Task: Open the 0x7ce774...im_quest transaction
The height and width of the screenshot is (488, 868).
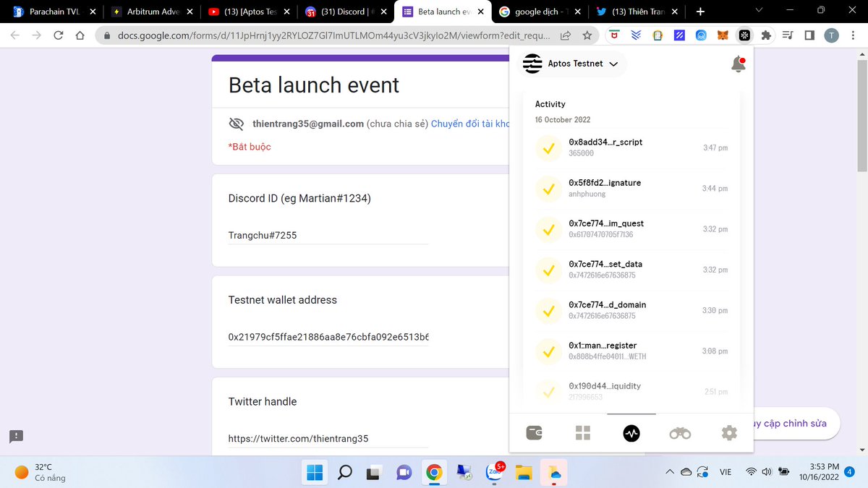Action: click(631, 228)
